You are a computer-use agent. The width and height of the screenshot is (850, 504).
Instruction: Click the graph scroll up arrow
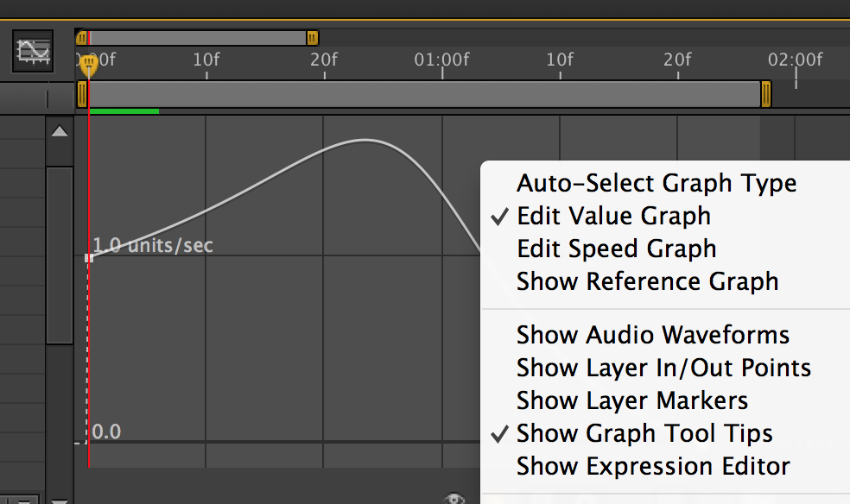tap(59, 132)
